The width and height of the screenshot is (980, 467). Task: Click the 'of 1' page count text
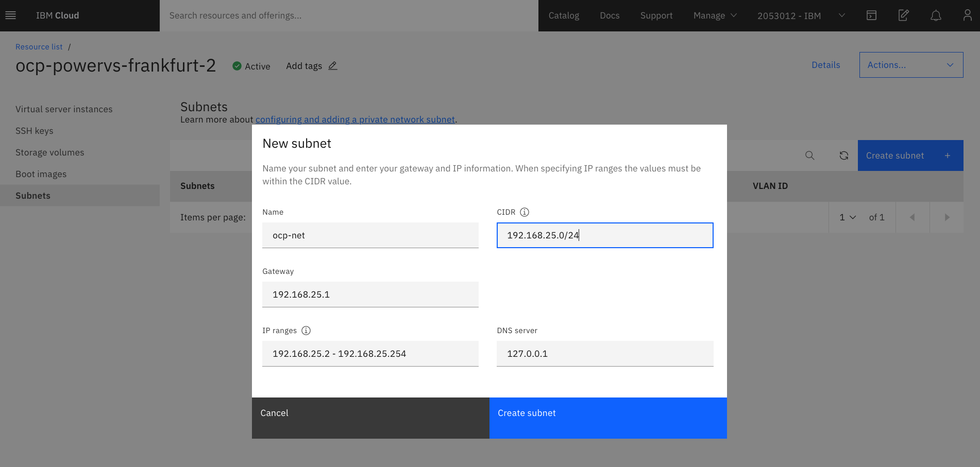coord(877,217)
